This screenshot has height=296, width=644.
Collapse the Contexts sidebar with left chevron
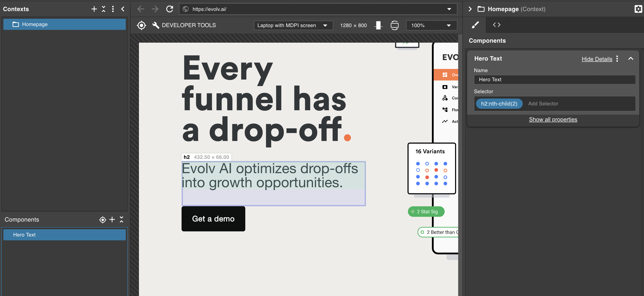pyautogui.click(x=123, y=9)
